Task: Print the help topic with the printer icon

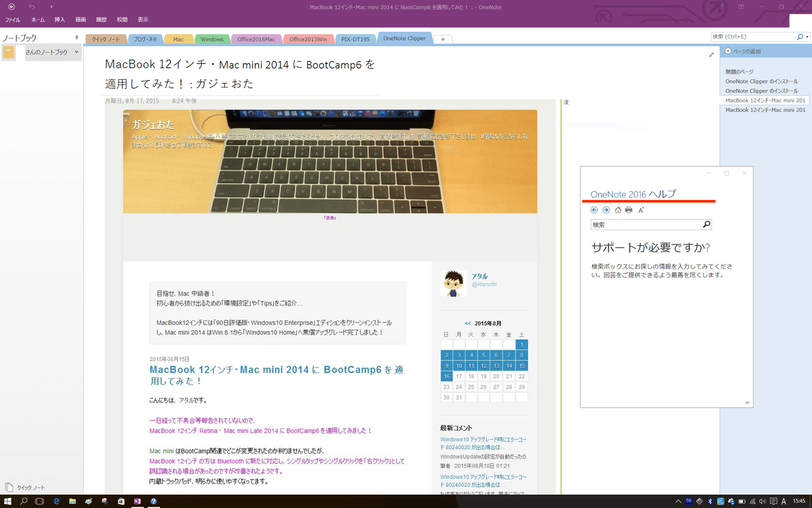Action: (629, 210)
